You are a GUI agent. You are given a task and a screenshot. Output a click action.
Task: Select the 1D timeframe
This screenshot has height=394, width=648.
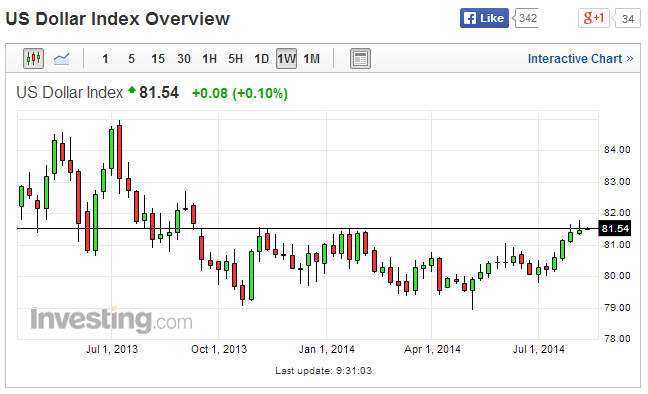[261, 59]
